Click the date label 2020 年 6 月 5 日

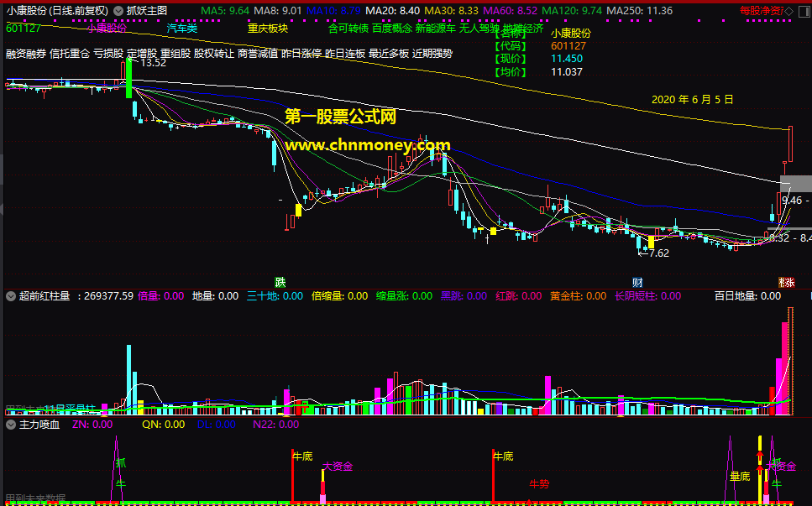pos(693,100)
